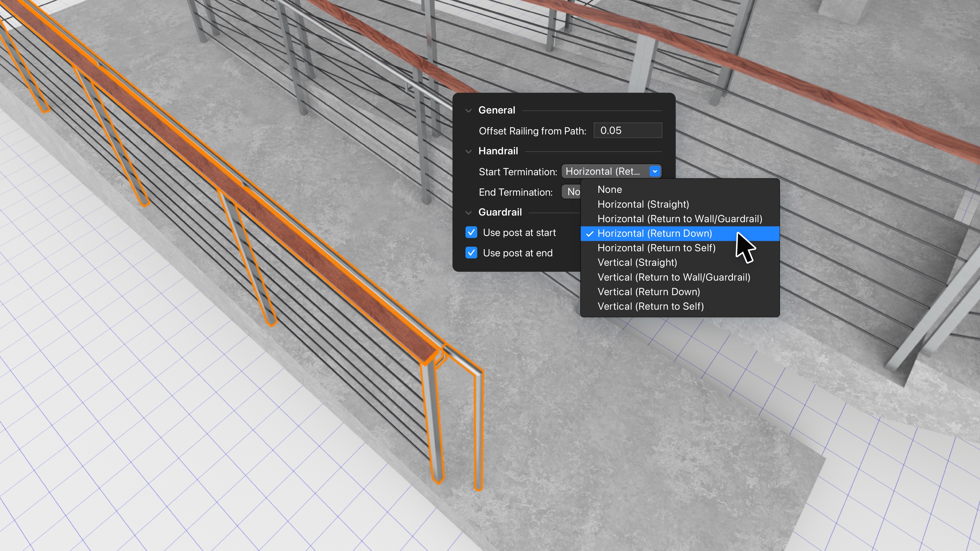Pick Horizontal (Return to Self) termination
This screenshot has width=980, height=551.
[656, 248]
